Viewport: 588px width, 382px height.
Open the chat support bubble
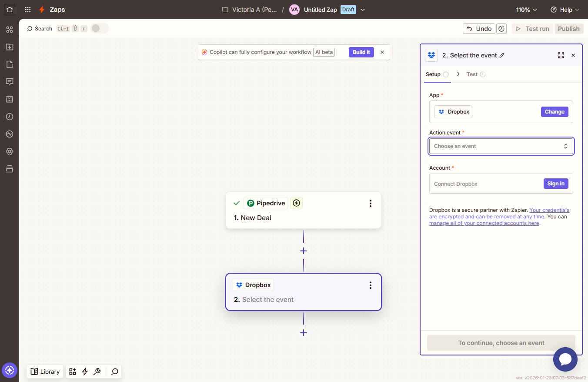click(x=565, y=359)
